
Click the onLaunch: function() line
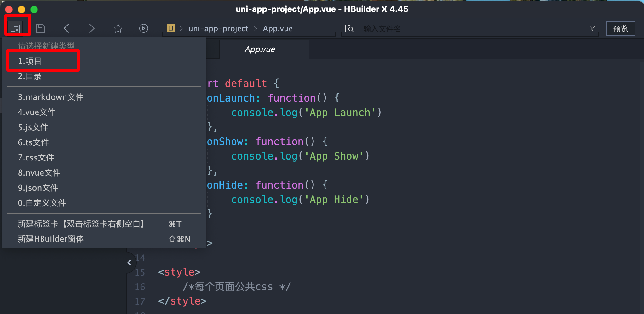[x=273, y=98]
